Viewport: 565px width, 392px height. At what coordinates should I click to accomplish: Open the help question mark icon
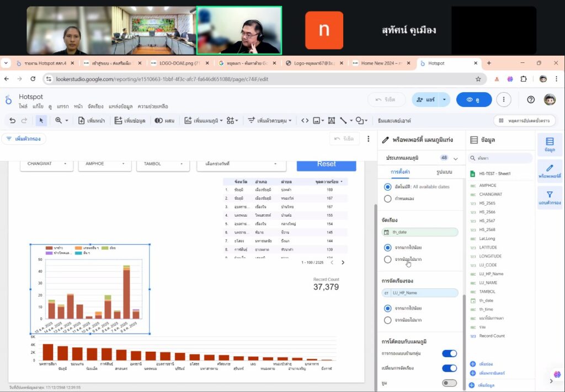click(531, 100)
